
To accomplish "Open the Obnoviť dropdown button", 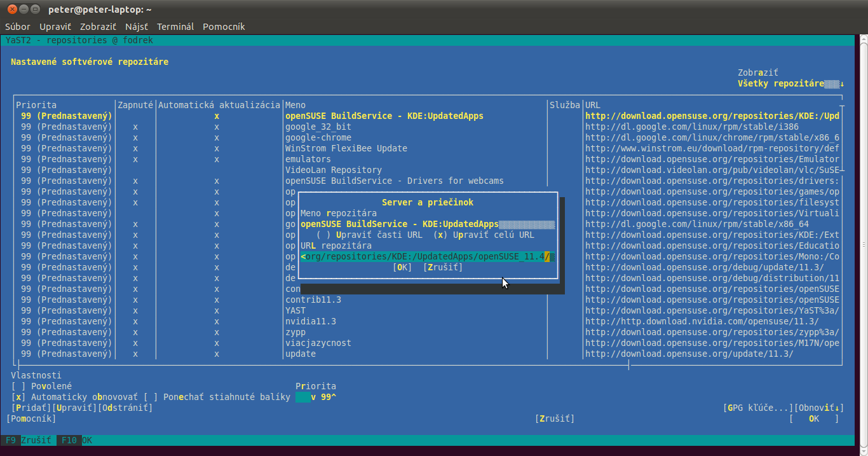I will coord(819,408).
